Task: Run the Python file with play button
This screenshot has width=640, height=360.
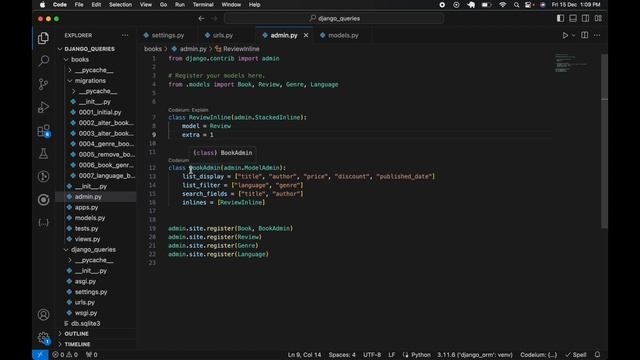Action: pos(565,36)
